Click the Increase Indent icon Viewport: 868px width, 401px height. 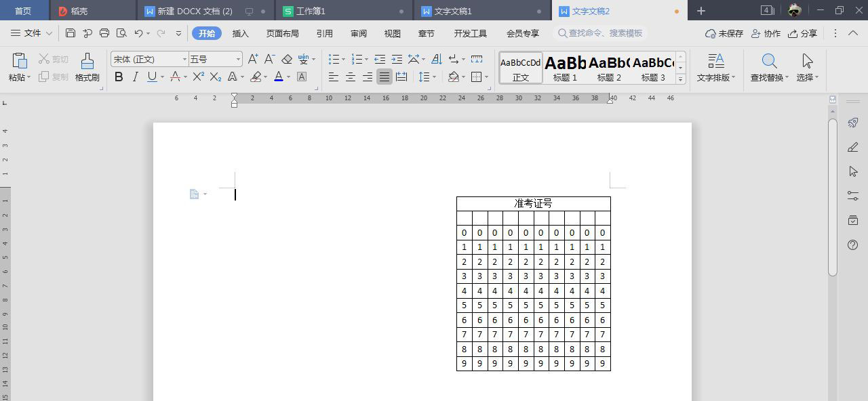click(x=397, y=60)
